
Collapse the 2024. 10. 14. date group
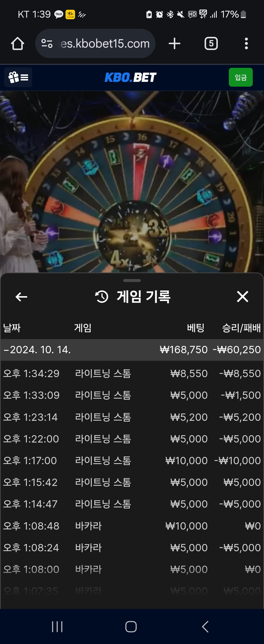click(x=132, y=350)
